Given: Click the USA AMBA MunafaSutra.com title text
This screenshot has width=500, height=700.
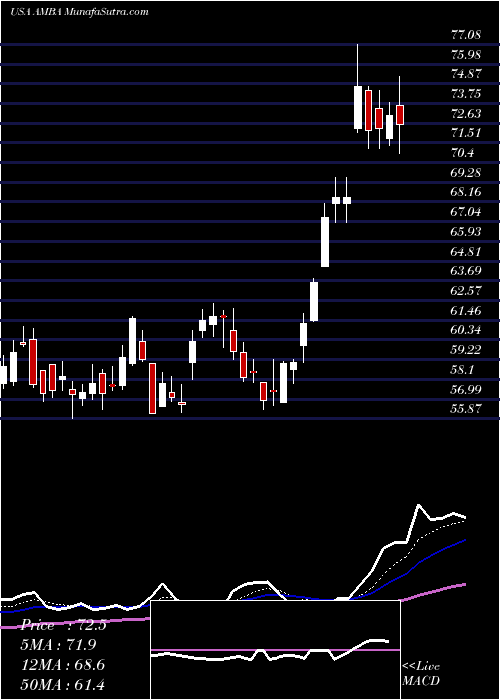Looking at the screenshot, I should [x=79, y=12].
